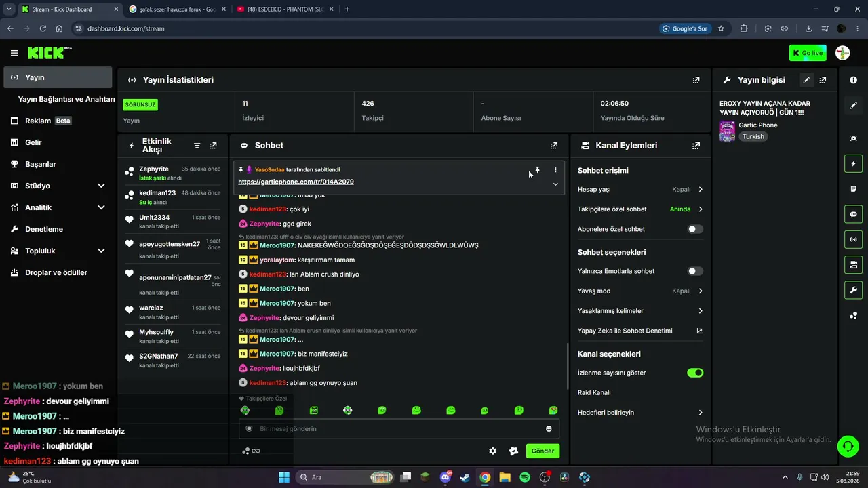Bookmark this page with the star icon
Image resolution: width=868 pixels, height=488 pixels.
[721, 28]
